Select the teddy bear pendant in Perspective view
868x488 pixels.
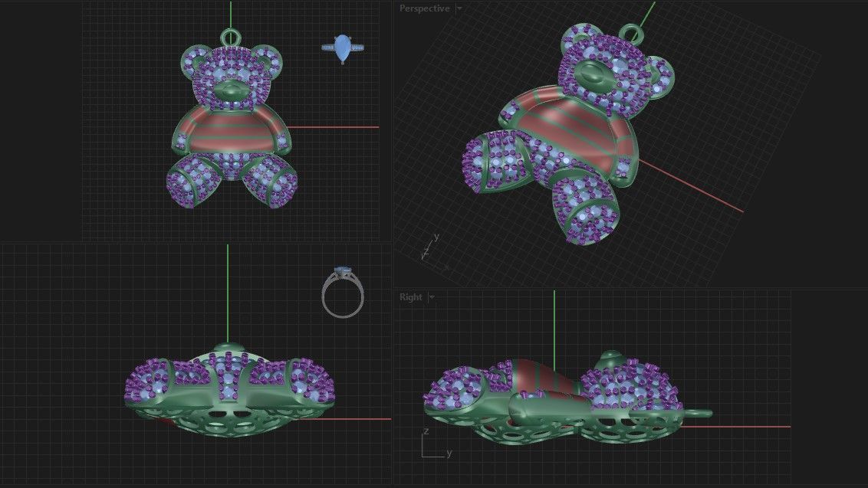[x=567, y=133]
